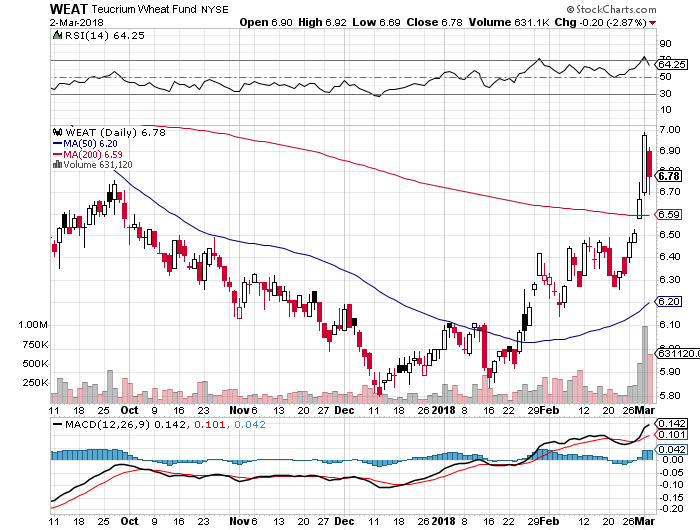This screenshot has width=700, height=530.
Task: Click the blue 0.042 histogram value in legend
Action: tap(250, 424)
